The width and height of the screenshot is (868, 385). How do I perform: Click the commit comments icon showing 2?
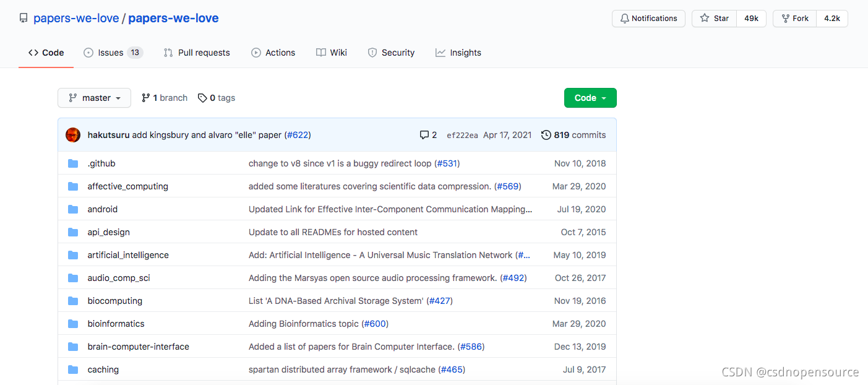pyautogui.click(x=428, y=135)
